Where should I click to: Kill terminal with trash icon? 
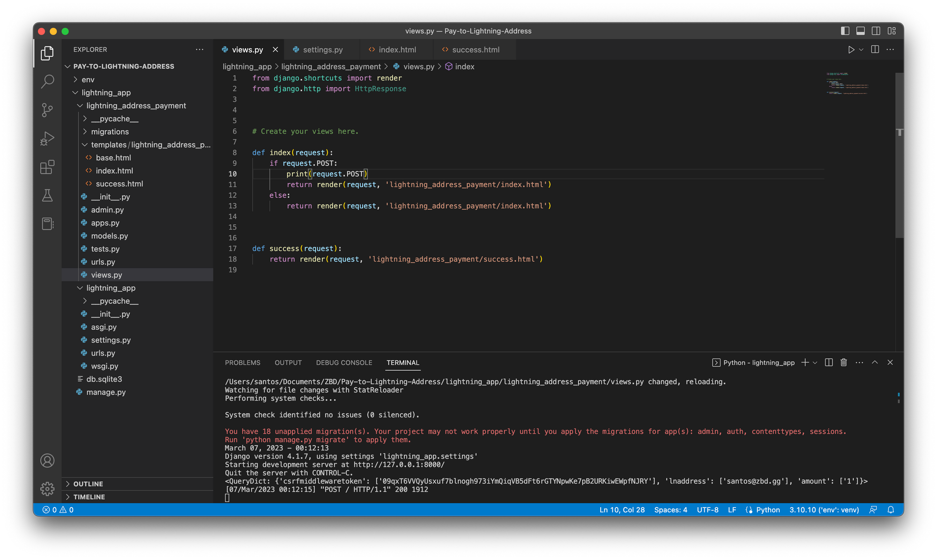pyautogui.click(x=844, y=362)
